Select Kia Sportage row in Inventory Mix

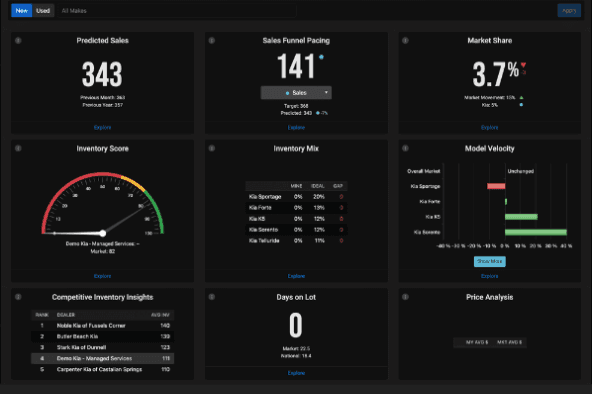tap(296, 197)
